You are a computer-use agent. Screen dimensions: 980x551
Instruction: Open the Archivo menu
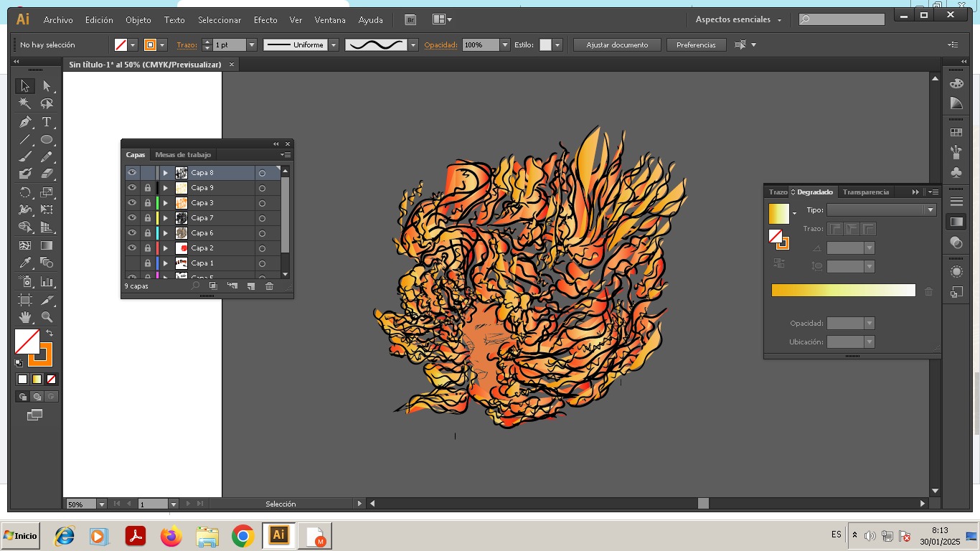click(x=58, y=20)
